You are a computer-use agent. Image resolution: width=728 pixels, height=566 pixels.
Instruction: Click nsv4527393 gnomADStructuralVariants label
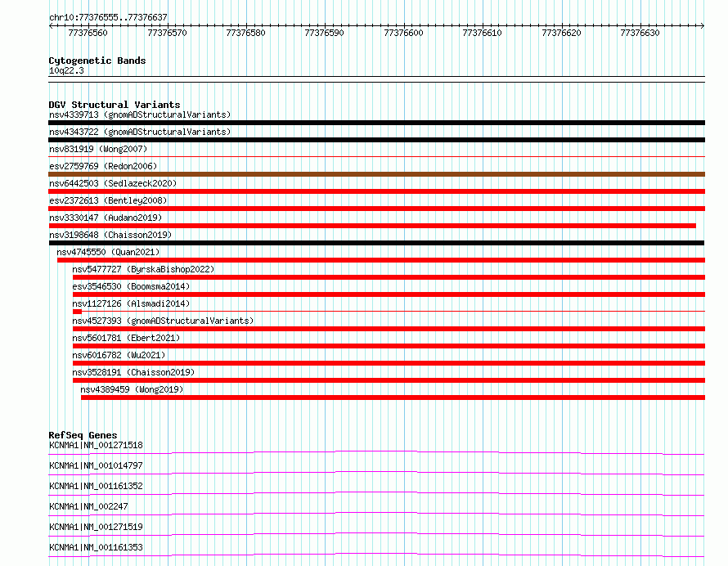(x=163, y=321)
